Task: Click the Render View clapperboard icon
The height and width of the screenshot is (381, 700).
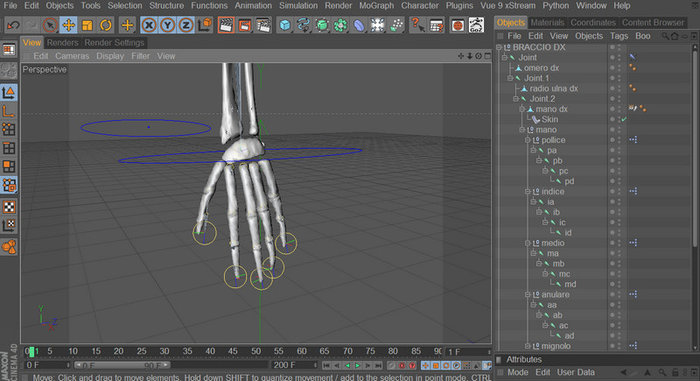Action: [226, 25]
